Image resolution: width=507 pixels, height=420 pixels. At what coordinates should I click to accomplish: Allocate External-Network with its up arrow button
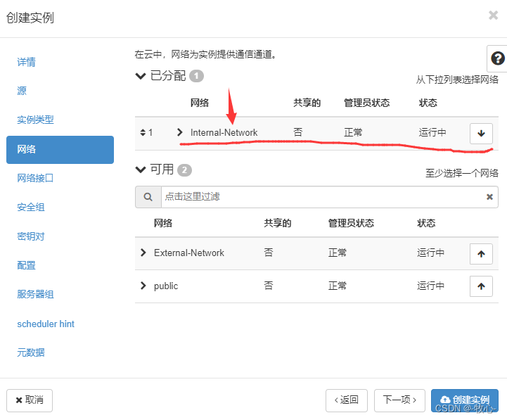(481, 254)
